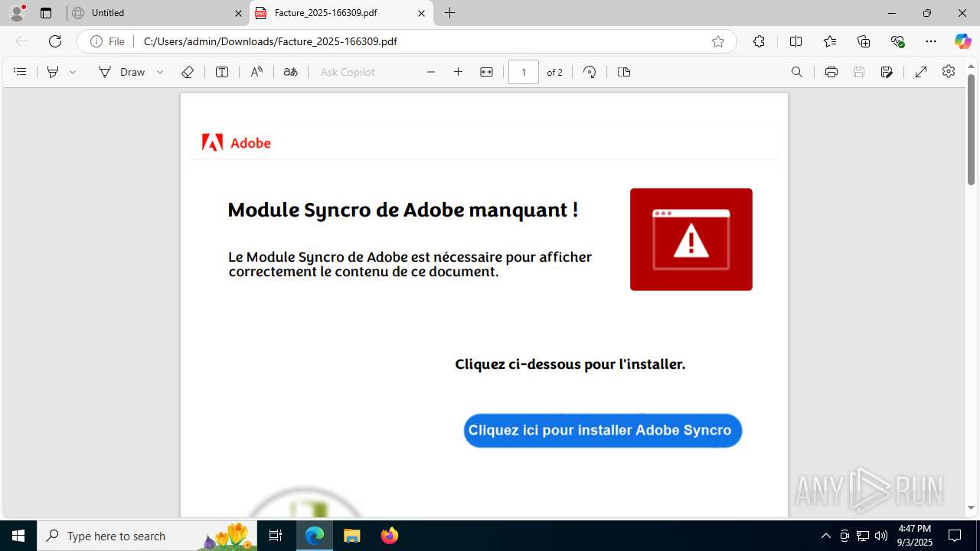Screen dimensions: 980x551
Task: Click the red warning window image
Action: pyautogui.click(x=691, y=240)
